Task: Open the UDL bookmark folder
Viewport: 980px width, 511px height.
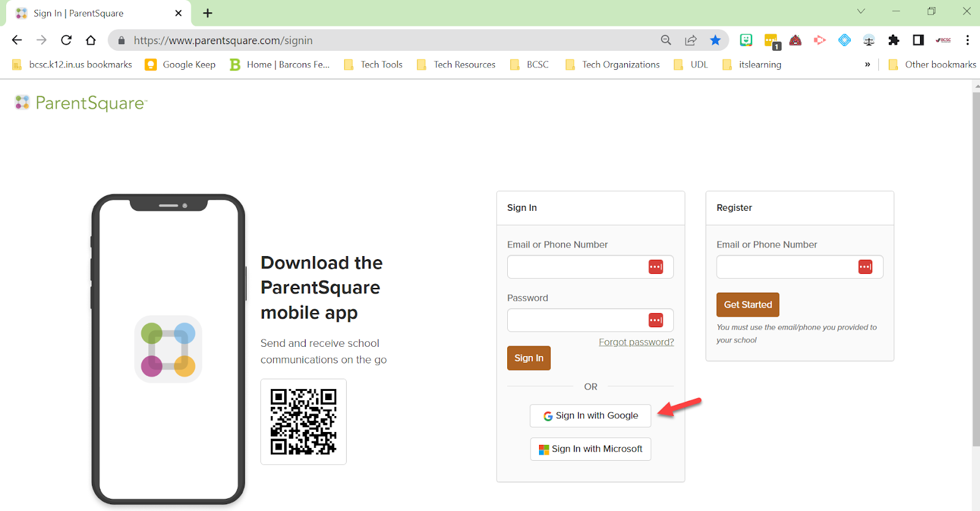Action: click(x=691, y=64)
